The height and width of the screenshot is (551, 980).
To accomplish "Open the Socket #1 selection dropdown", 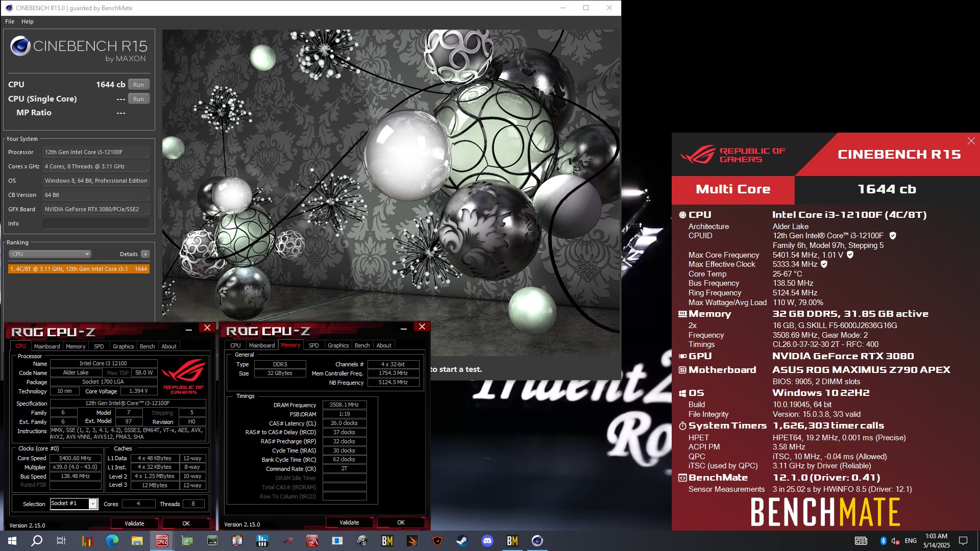I will pyautogui.click(x=74, y=504).
